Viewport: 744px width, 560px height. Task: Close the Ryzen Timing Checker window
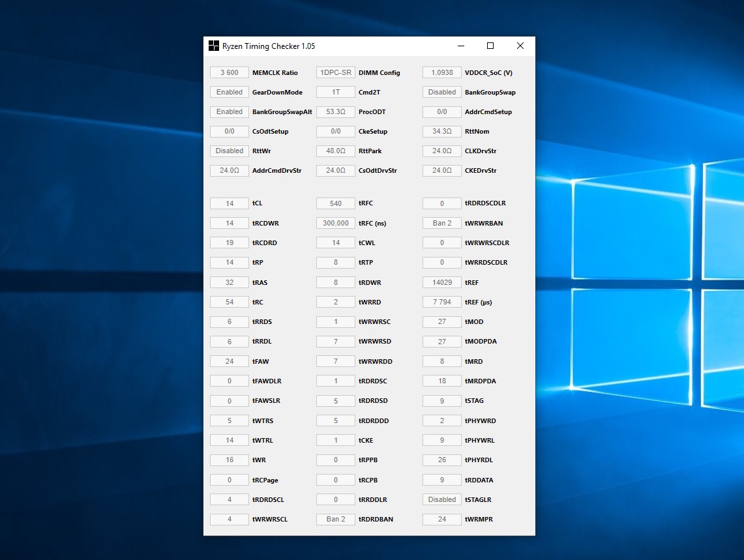click(x=520, y=46)
